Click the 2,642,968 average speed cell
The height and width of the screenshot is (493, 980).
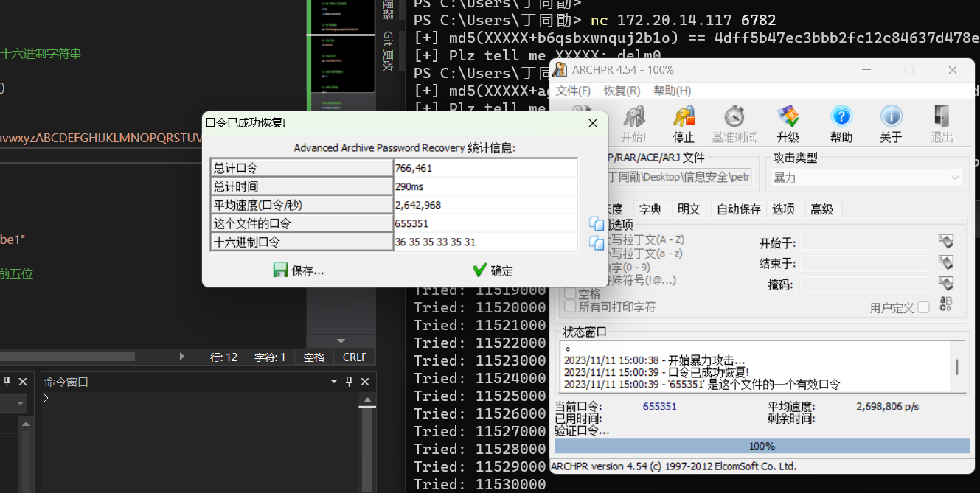486,205
